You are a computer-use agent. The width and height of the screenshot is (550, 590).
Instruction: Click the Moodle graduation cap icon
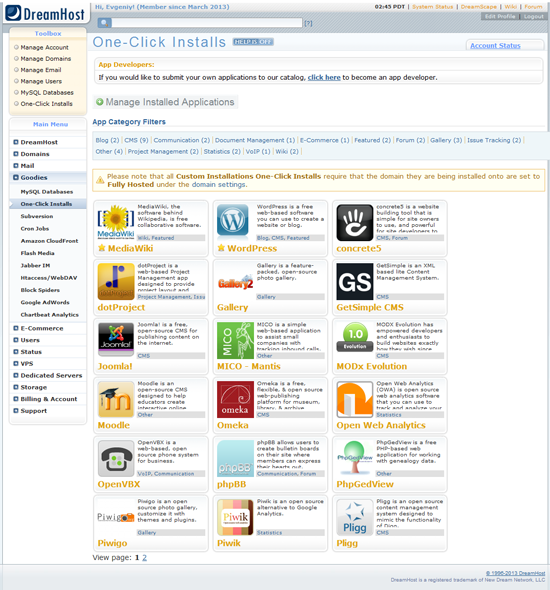coord(116,400)
